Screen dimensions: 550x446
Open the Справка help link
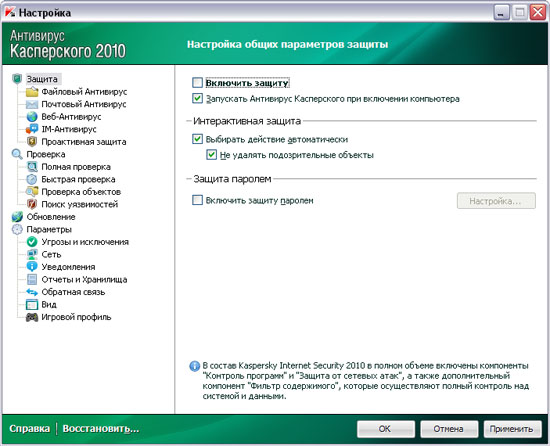point(29,429)
